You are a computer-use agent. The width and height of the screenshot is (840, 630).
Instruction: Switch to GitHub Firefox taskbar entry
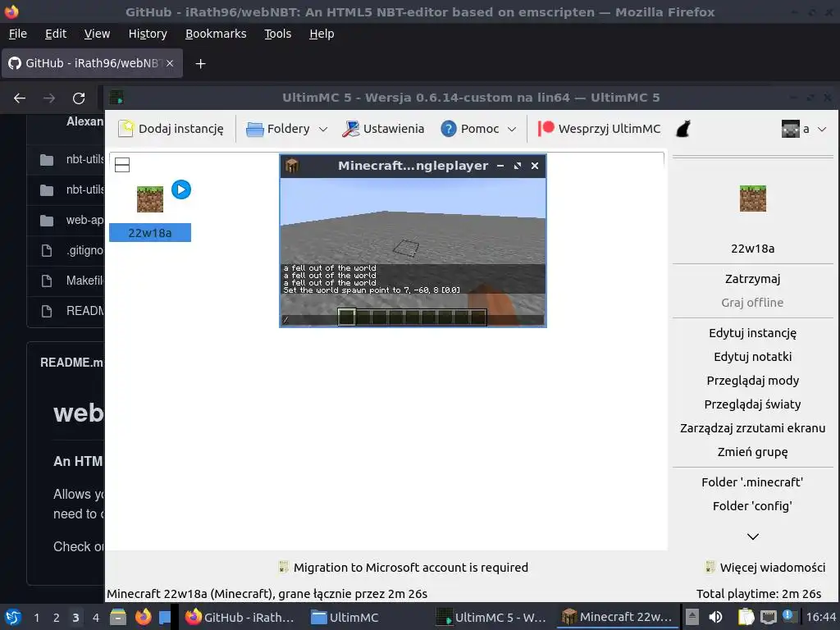point(240,617)
